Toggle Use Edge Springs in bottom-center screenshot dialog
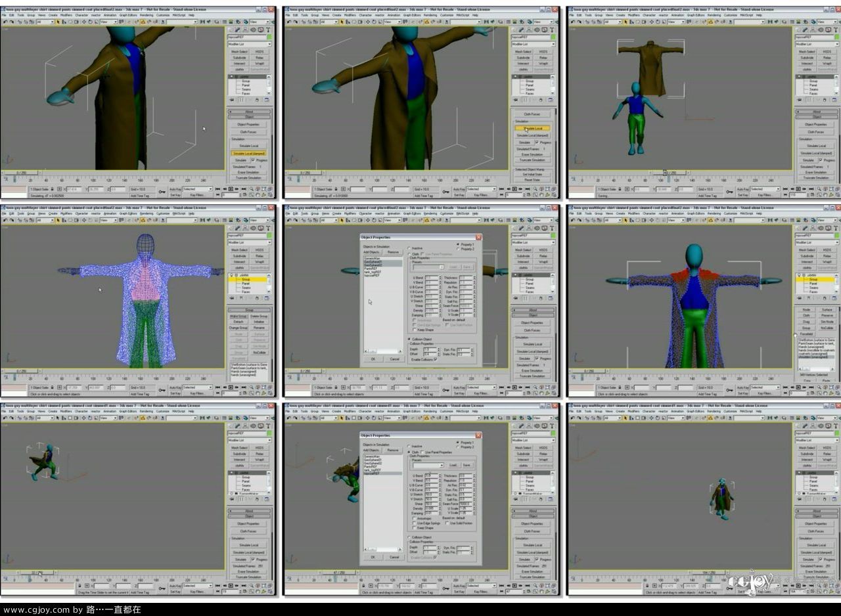This screenshot has height=616, width=841. click(x=415, y=523)
